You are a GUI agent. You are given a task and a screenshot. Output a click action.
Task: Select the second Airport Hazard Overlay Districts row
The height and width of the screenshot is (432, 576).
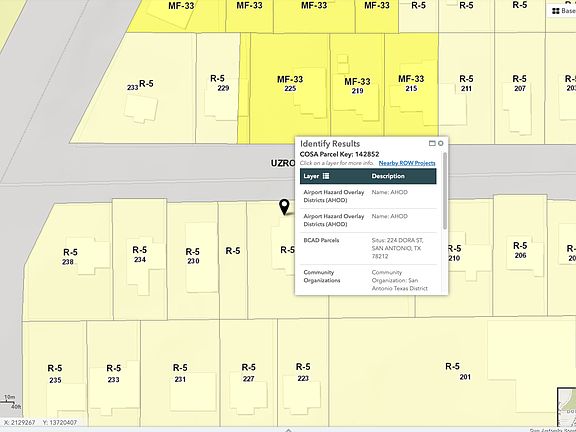(368, 220)
